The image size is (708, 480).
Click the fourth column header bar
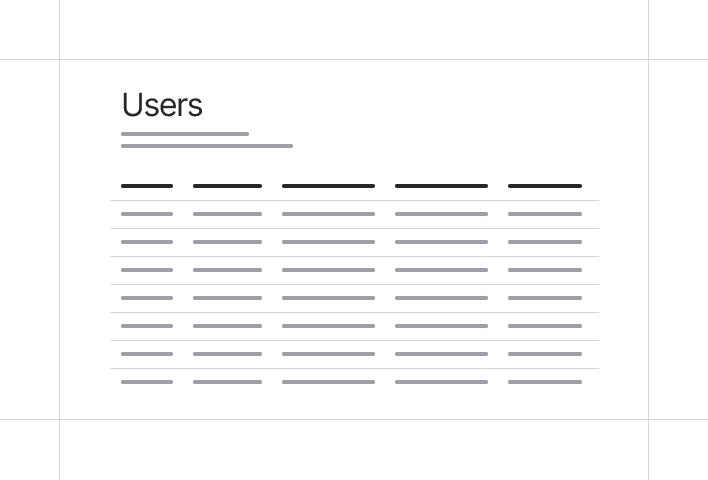pyautogui.click(x=441, y=186)
